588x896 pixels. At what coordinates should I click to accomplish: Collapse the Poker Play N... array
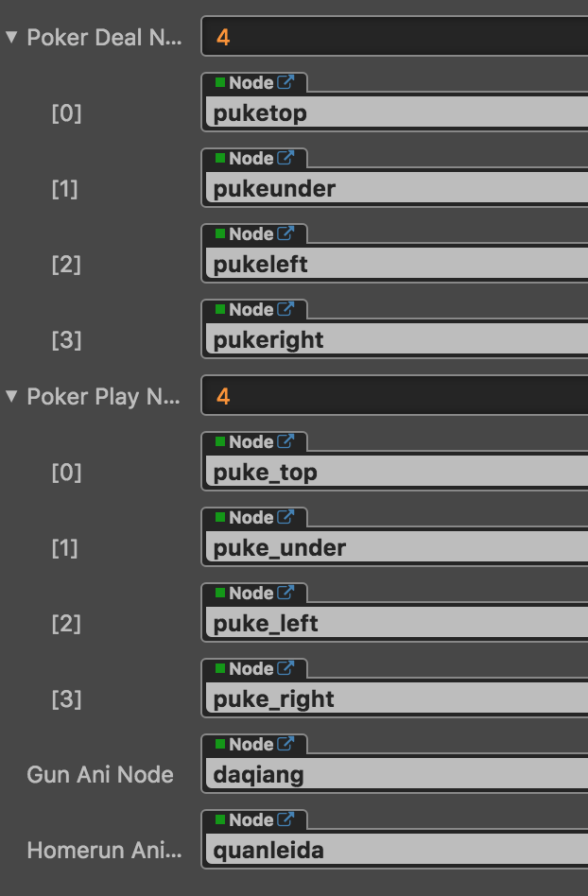click(11, 397)
